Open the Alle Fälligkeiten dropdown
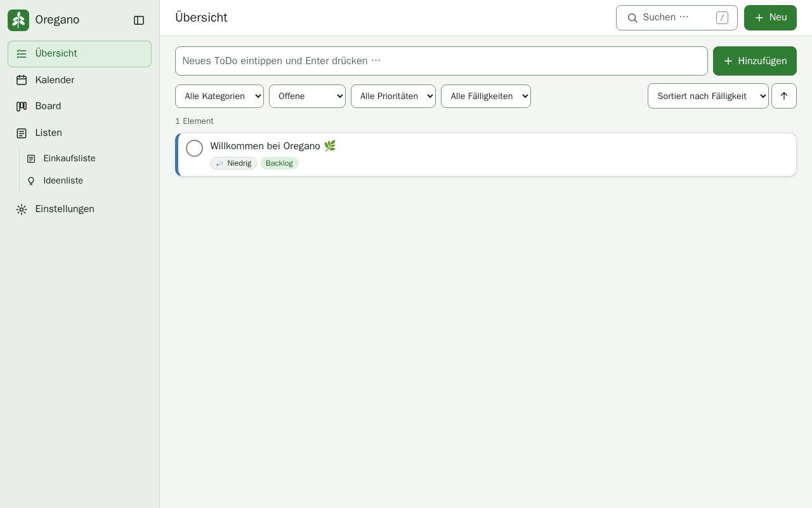This screenshot has height=508, width=812. tap(486, 96)
